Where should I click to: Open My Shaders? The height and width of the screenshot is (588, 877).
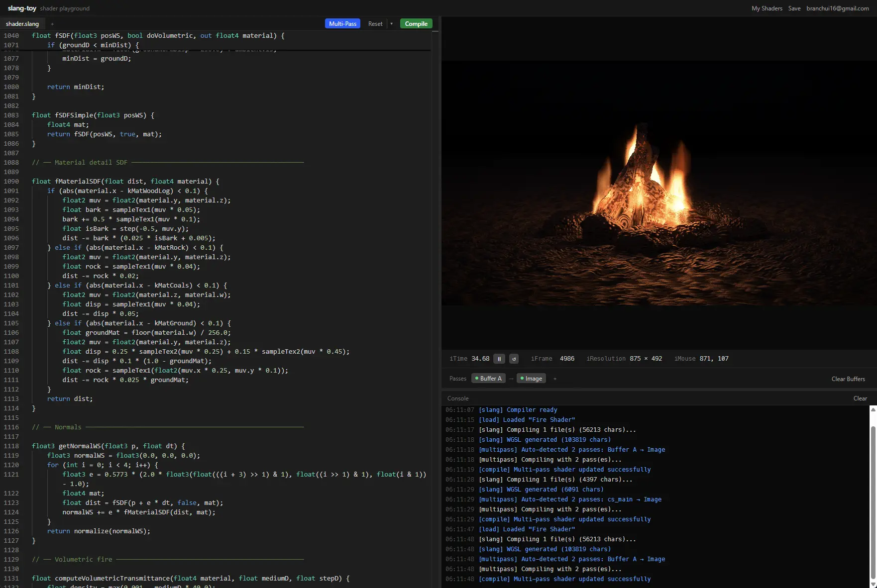point(767,8)
